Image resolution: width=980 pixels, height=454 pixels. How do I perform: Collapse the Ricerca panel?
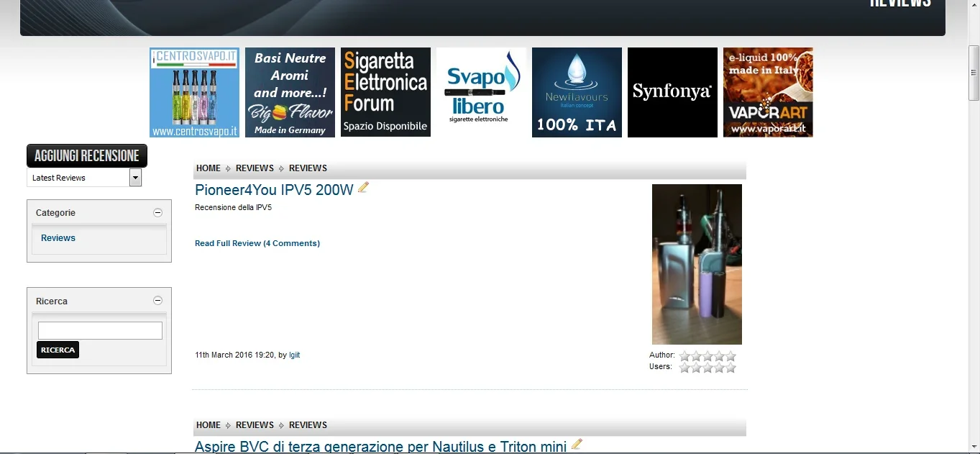[x=157, y=301]
